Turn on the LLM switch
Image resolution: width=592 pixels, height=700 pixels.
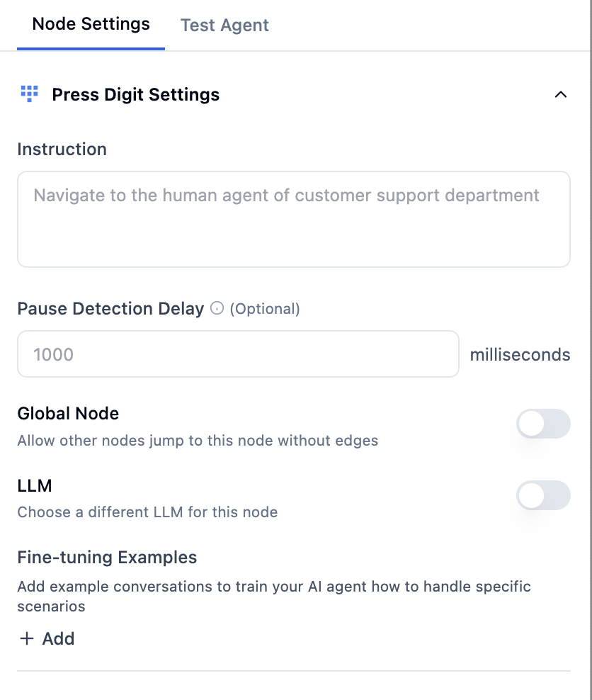(x=543, y=495)
